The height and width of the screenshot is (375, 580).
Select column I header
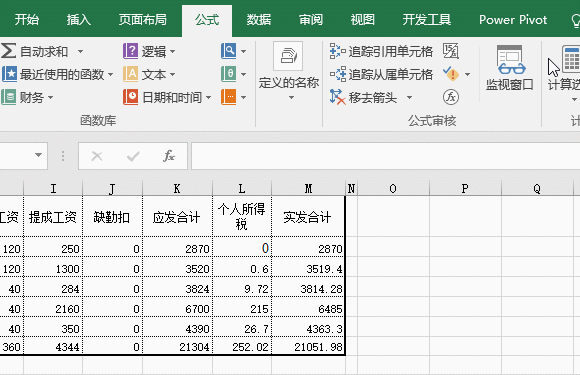point(53,189)
